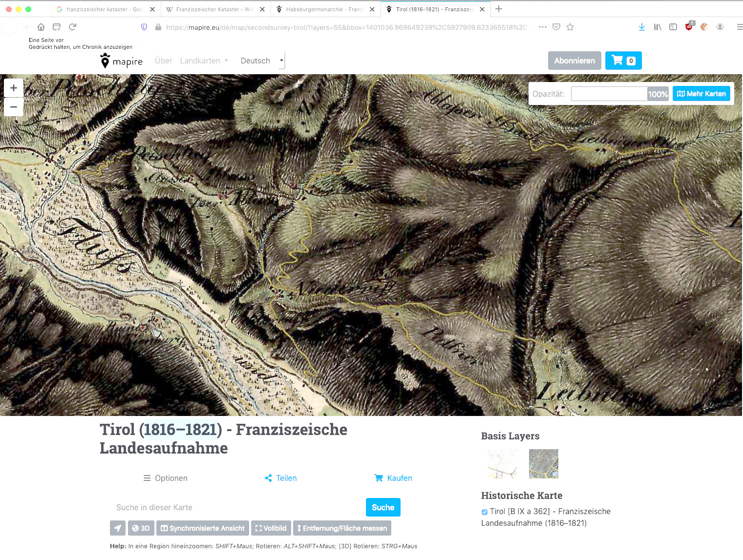
Task: Uncheck the Tirol historical map layer checkbox
Action: point(485,512)
